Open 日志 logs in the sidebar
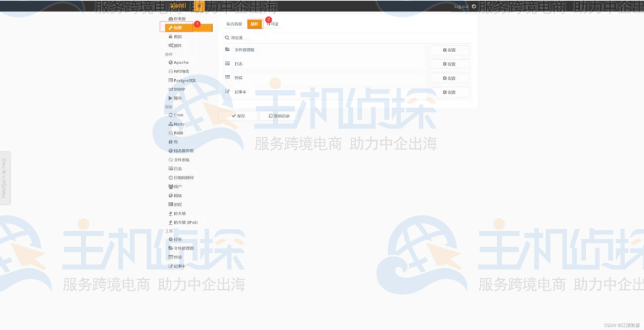 coord(175,168)
